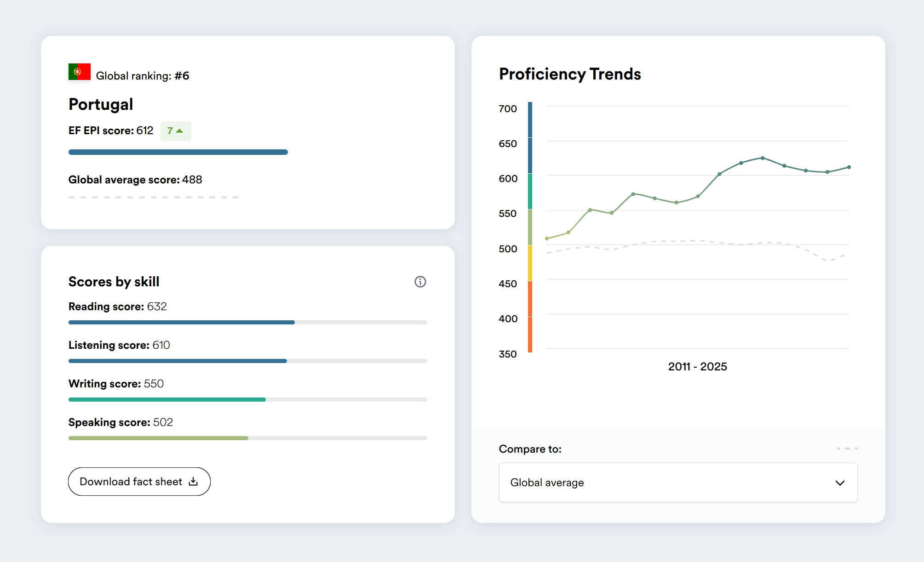Click the green rank change up-arrow badge
Viewport: 924px width, 562px height.
(x=175, y=131)
